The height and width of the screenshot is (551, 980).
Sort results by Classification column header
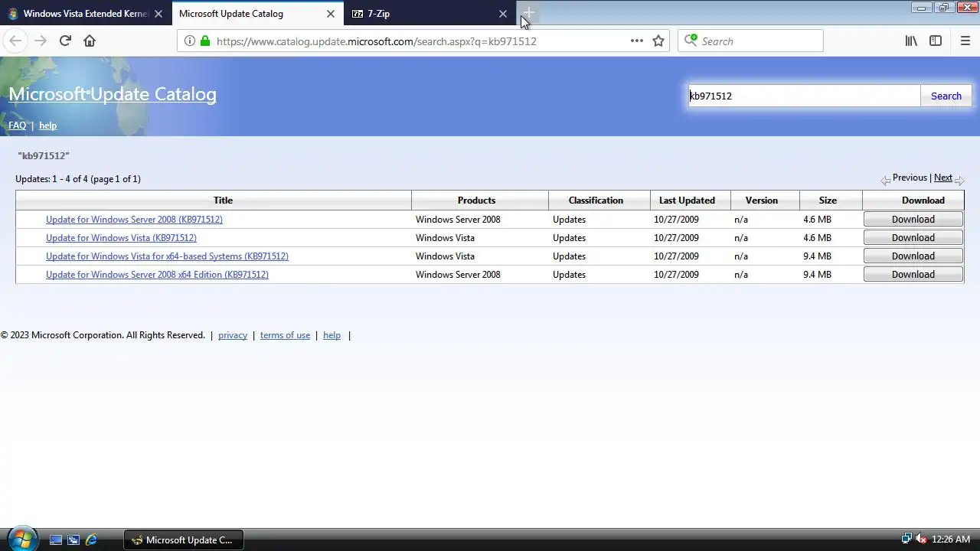pyautogui.click(x=596, y=201)
